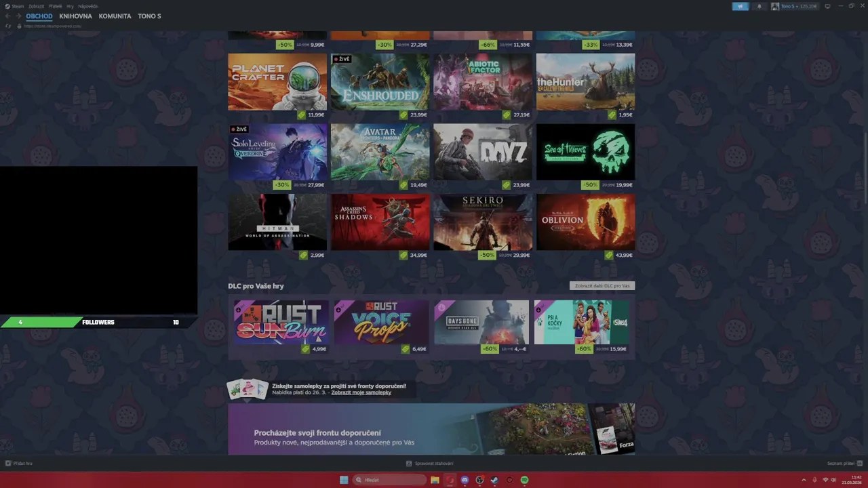This screenshot has width=868, height=488.
Task: Open the notifications bell icon
Action: (759, 6)
